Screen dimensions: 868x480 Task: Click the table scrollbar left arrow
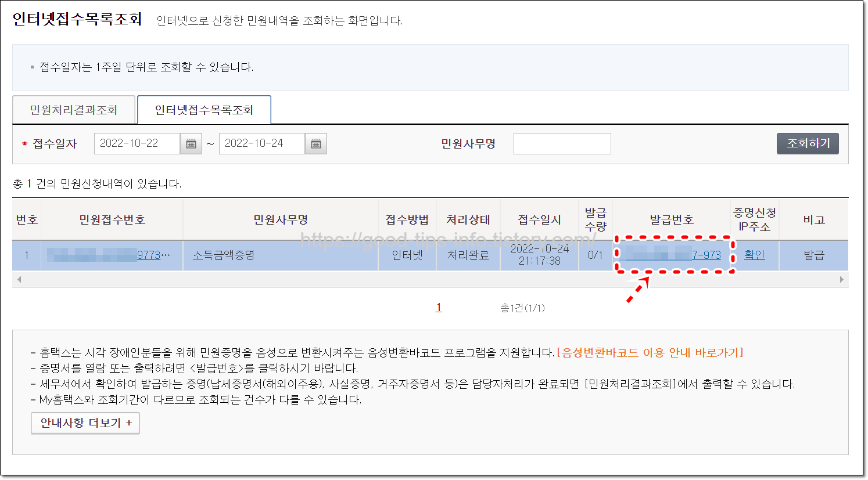click(19, 280)
